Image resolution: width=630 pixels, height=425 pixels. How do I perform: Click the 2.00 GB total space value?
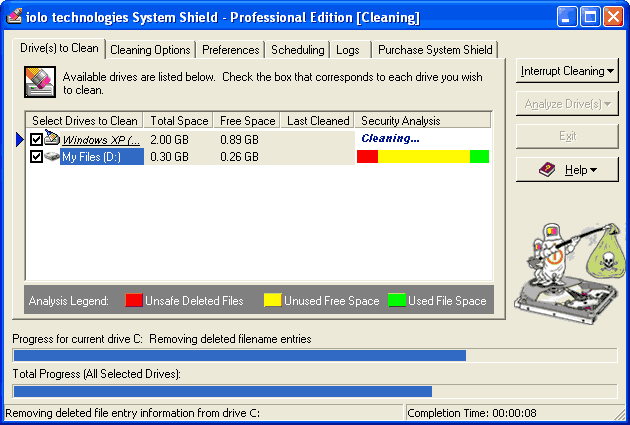pos(169,140)
